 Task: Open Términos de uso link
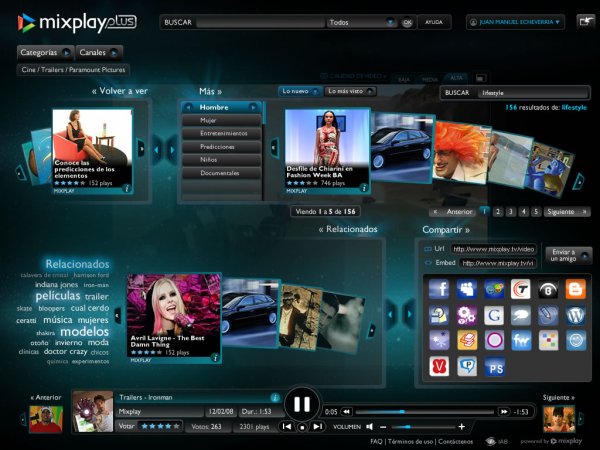(x=411, y=442)
